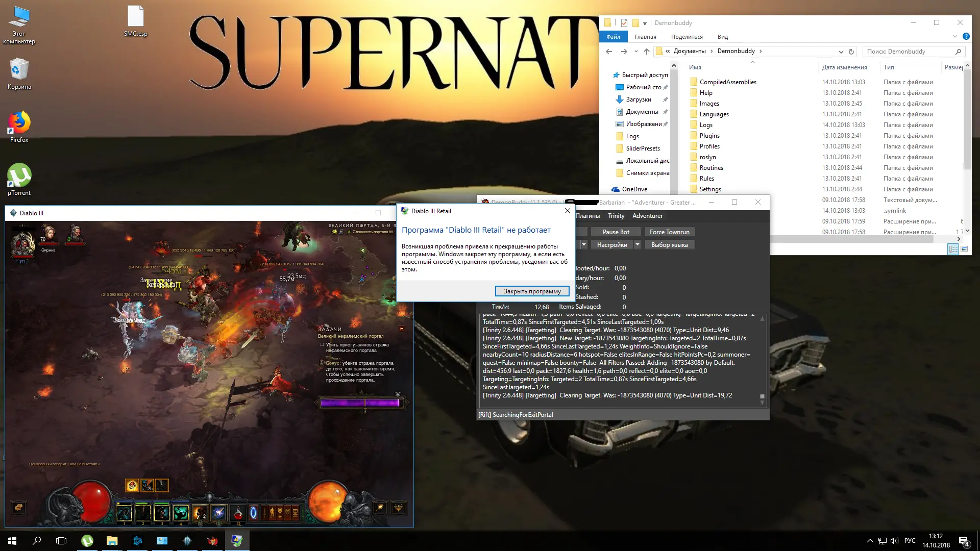Open dropdown arrow next to Настройки button
Image resolution: width=980 pixels, height=551 pixels.
pos(638,245)
